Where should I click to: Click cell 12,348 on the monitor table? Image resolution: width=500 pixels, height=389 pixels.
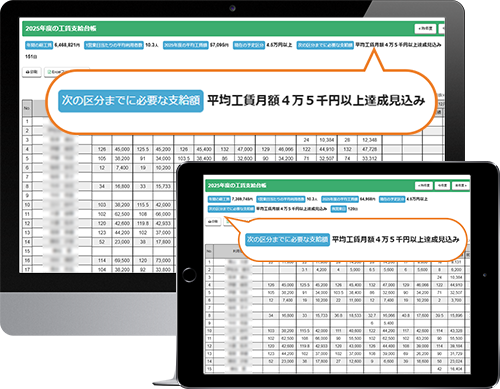pos(369,140)
